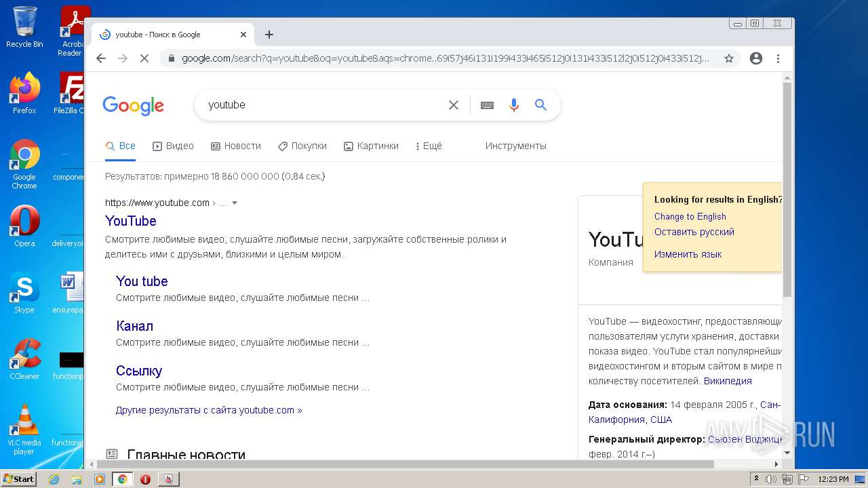Click Opera icon in taskbar

coord(145,479)
